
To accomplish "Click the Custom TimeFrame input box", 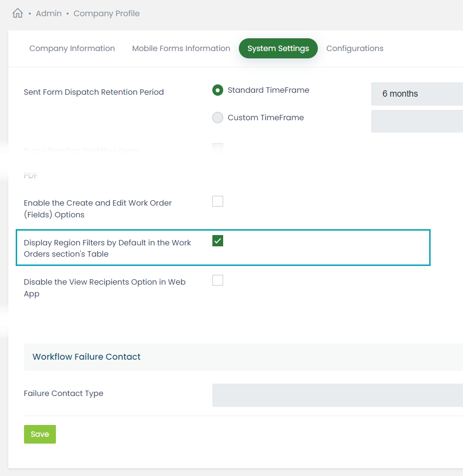I will [x=417, y=121].
